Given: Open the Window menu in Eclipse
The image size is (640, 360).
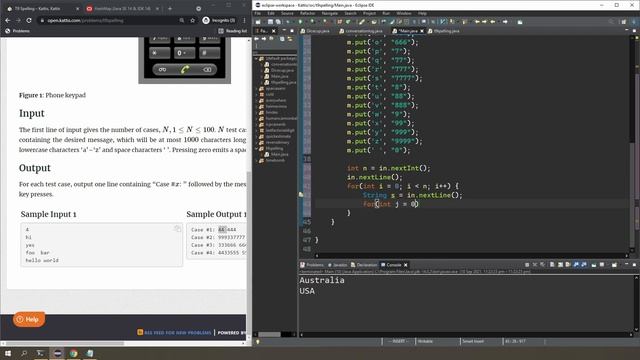Looking at the screenshot, I should tap(404, 13).
